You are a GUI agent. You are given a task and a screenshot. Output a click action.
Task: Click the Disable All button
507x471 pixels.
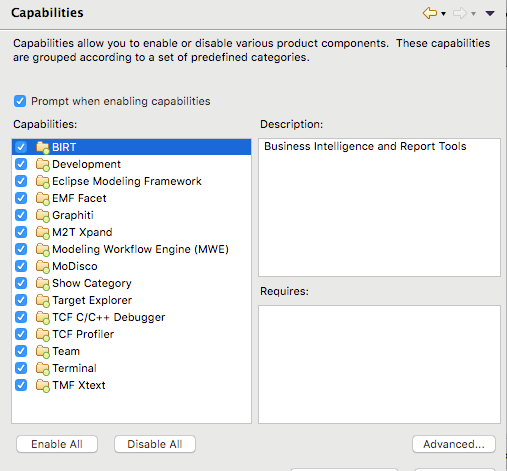click(155, 444)
